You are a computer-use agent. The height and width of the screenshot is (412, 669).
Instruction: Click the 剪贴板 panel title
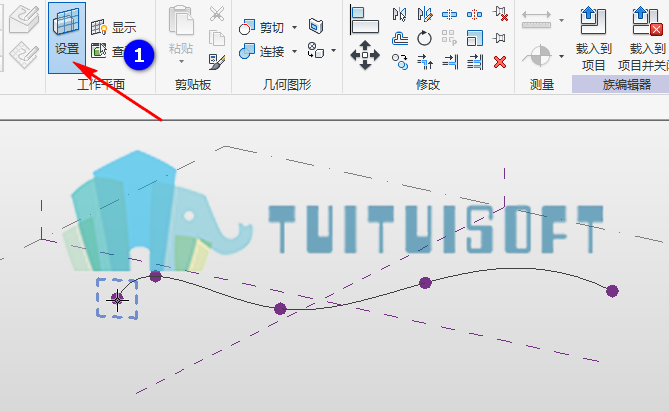(x=193, y=84)
